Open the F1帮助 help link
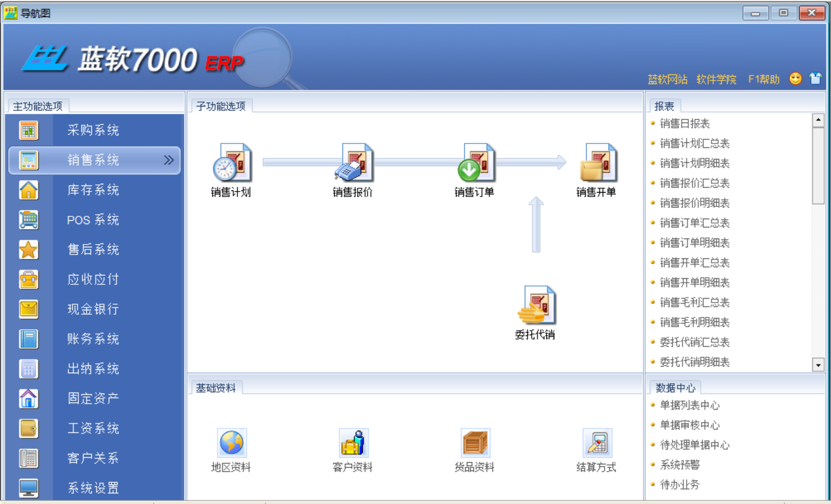 click(764, 79)
